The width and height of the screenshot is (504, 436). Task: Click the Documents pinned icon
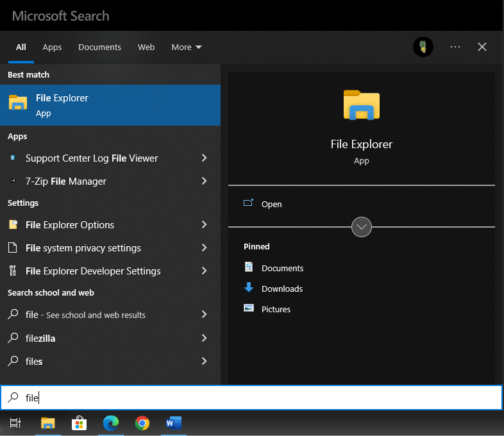tap(249, 267)
